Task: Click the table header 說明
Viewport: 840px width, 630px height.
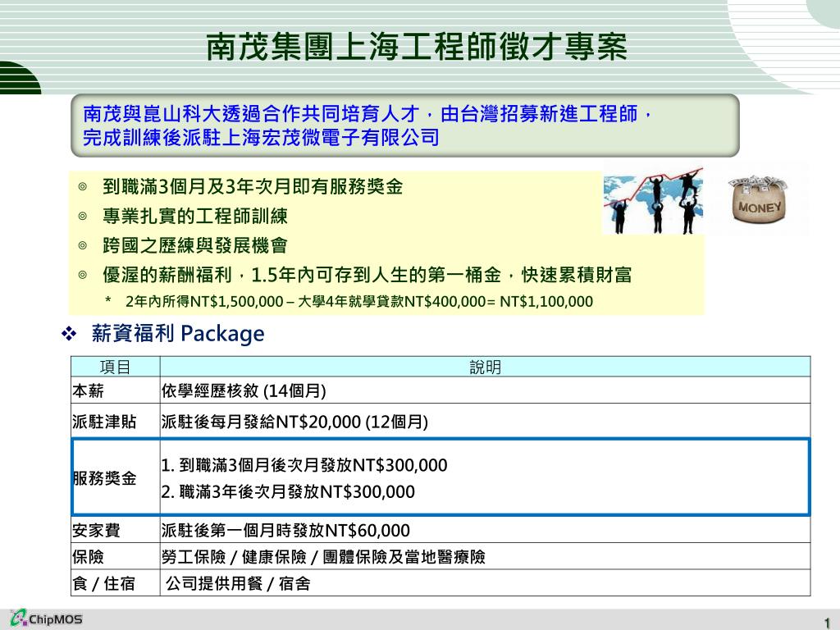Action: 485,367
